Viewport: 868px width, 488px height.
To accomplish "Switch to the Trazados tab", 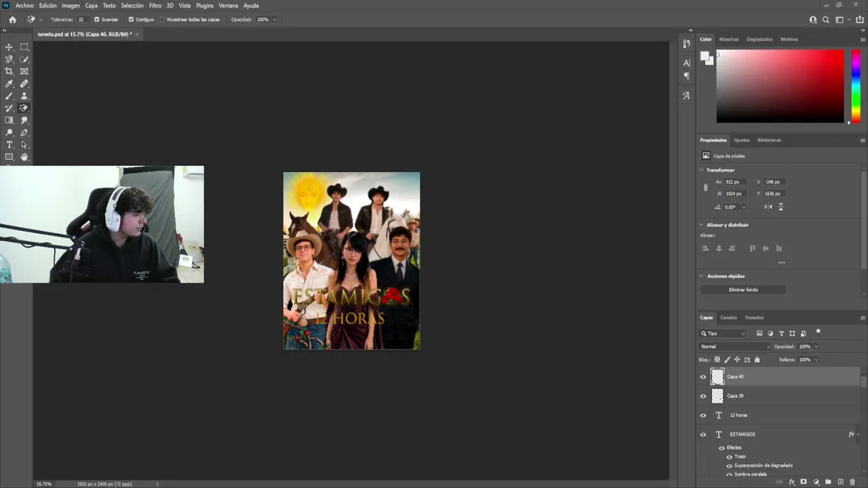I will [x=754, y=318].
